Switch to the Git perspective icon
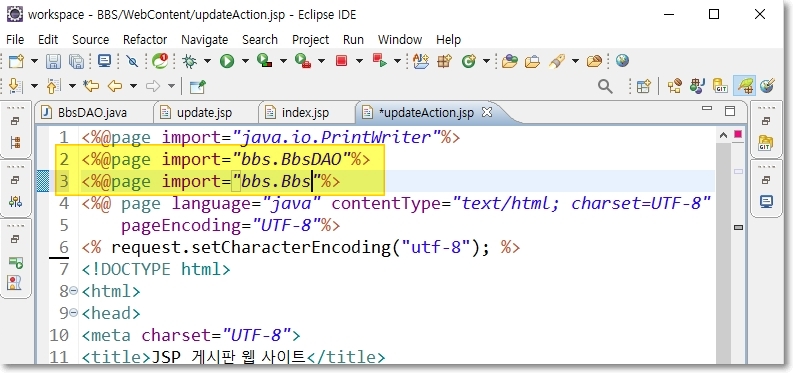This screenshot has width=793, height=373. point(720,86)
